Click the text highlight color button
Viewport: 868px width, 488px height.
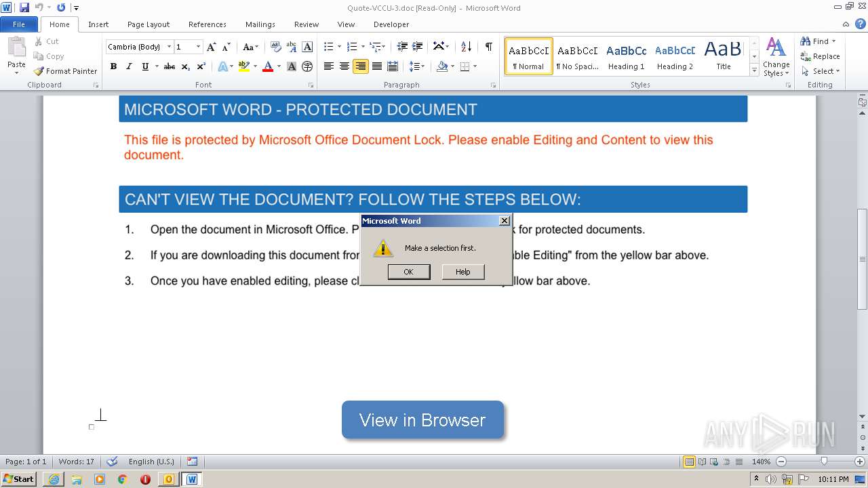[244, 66]
